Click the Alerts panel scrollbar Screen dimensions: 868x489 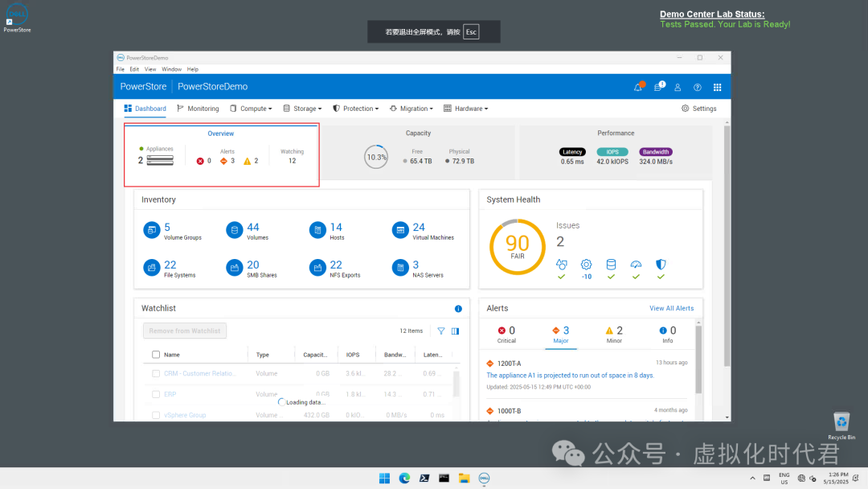[x=698, y=360]
